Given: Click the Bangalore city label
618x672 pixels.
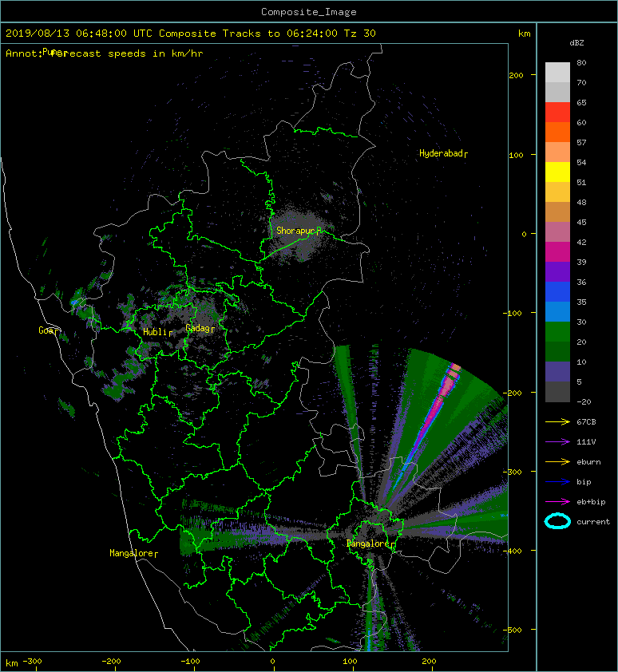Looking at the screenshot, I should tap(367, 544).
